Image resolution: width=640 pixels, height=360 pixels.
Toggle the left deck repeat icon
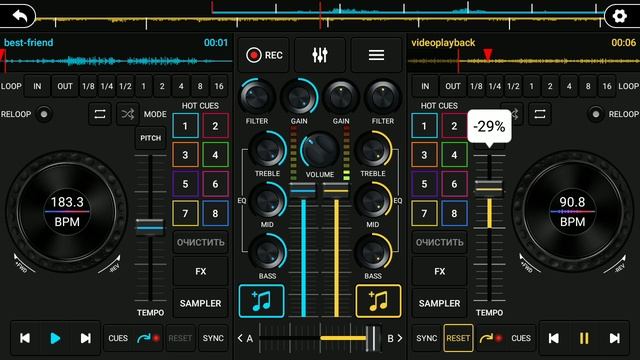coord(100,114)
